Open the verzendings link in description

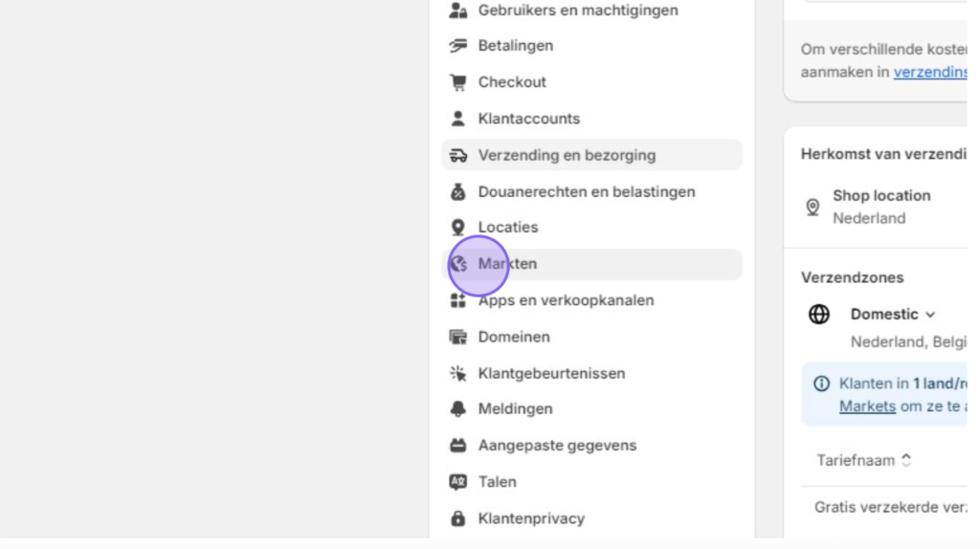point(930,73)
